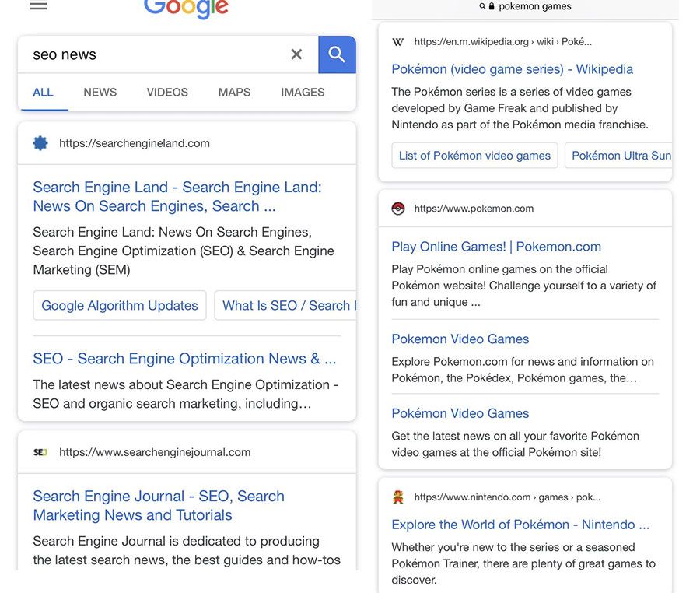700x593 pixels.
Task: Tap the blue magnifying glass search button
Action: (337, 54)
